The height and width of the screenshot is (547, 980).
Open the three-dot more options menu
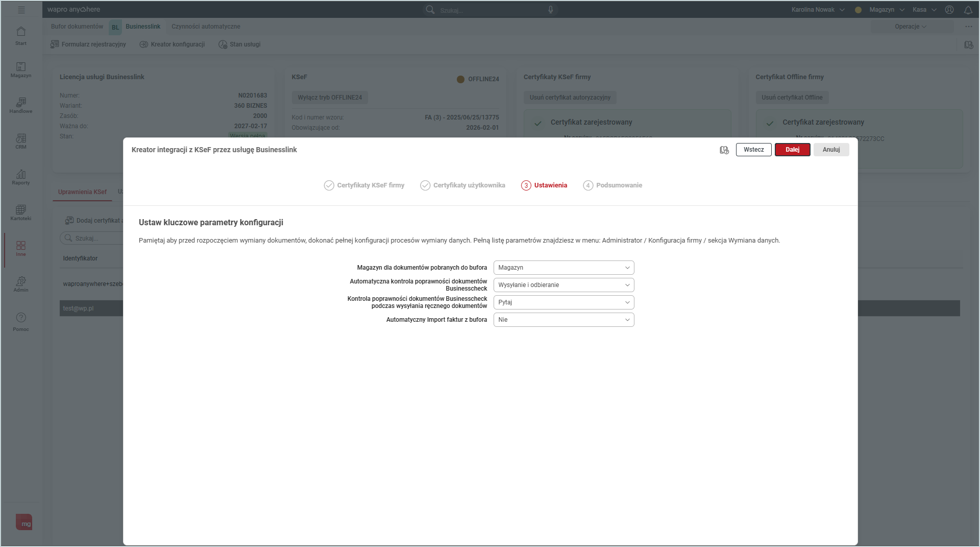[969, 27]
